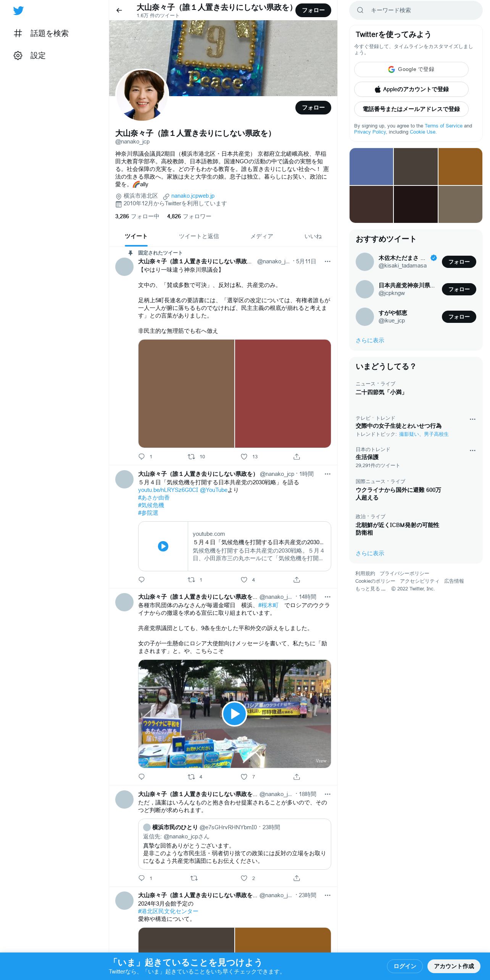
Task: Click ログイン button in bottom bar
Action: (405, 966)
